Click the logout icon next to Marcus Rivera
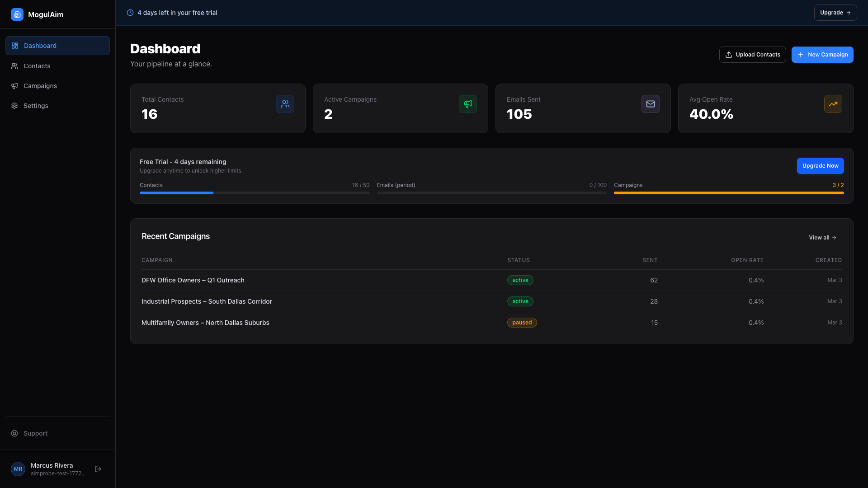 [x=98, y=469]
